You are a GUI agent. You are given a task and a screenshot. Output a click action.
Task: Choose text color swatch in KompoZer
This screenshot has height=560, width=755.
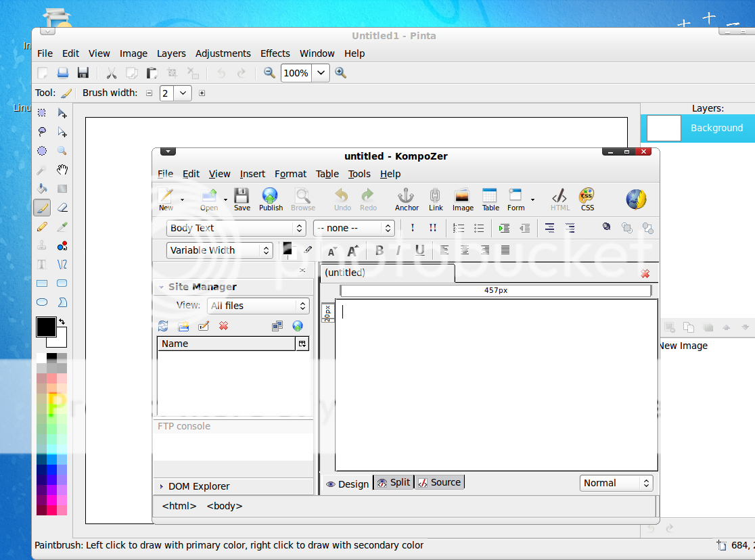(287, 248)
